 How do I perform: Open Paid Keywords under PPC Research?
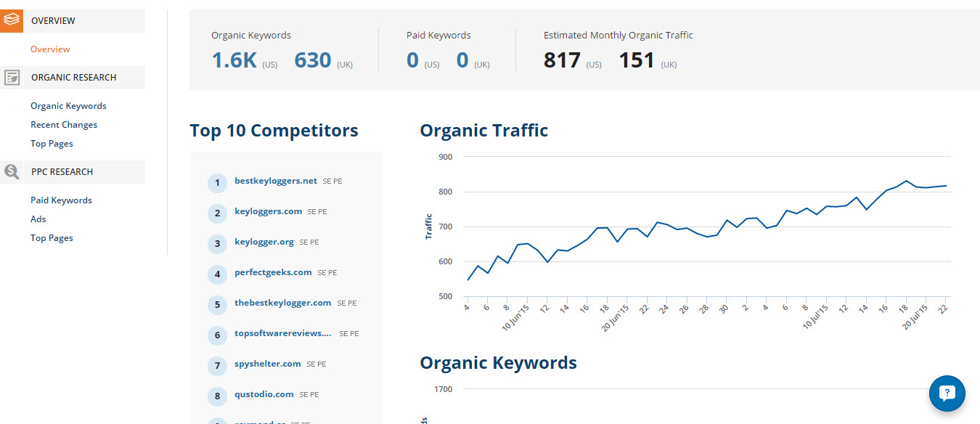pyautogui.click(x=61, y=200)
